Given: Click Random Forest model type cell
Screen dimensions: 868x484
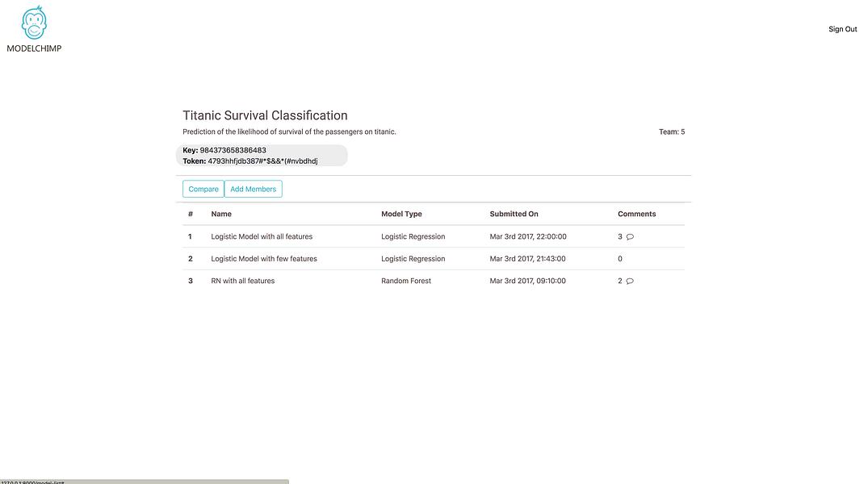Looking at the screenshot, I should click(406, 281).
